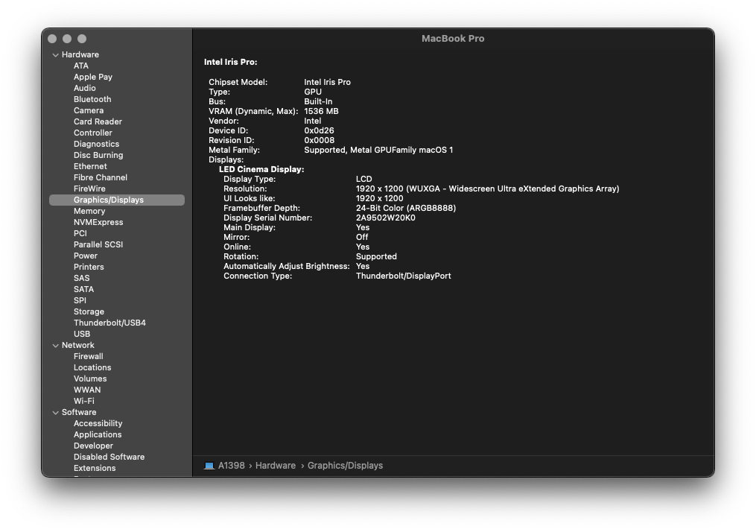Select Printers in the sidebar
The image size is (756, 532).
click(x=89, y=267)
